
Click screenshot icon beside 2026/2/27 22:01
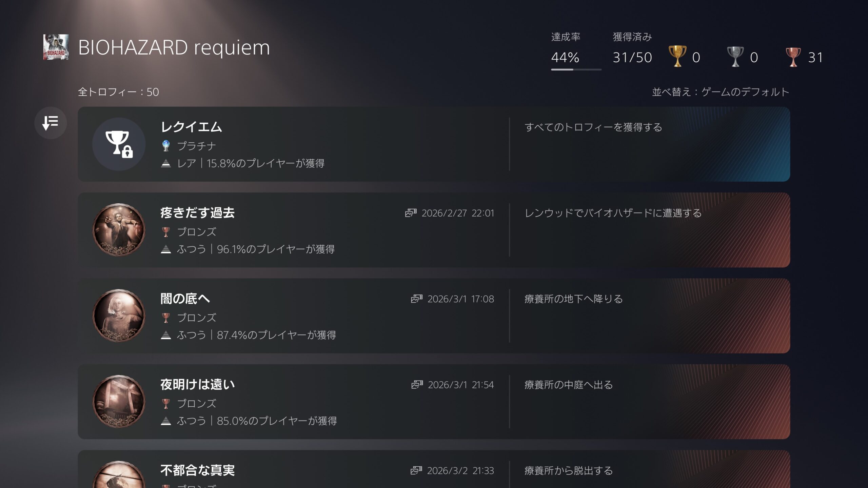coord(411,213)
